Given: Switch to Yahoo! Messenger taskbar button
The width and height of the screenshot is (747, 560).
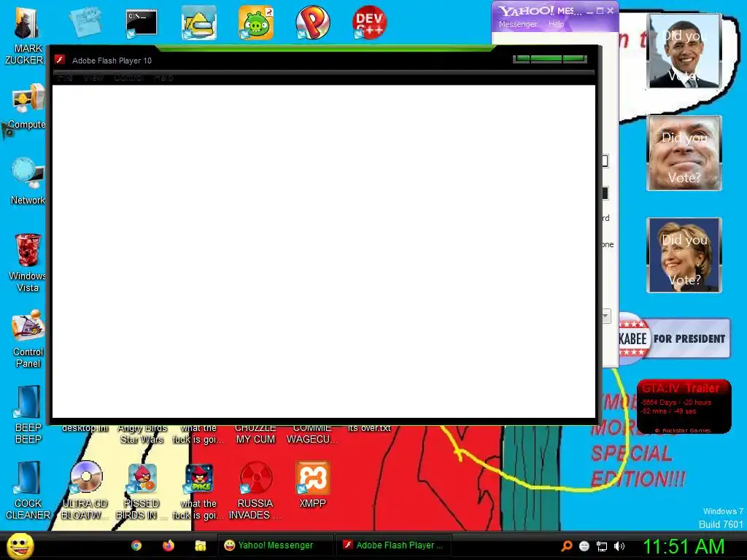Looking at the screenshot, I should [275, 545].
